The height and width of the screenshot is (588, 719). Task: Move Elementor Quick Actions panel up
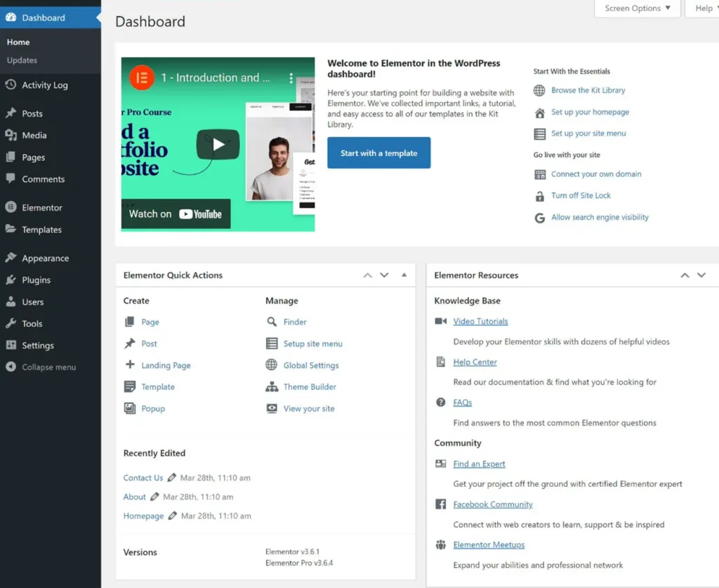point(368,275)
